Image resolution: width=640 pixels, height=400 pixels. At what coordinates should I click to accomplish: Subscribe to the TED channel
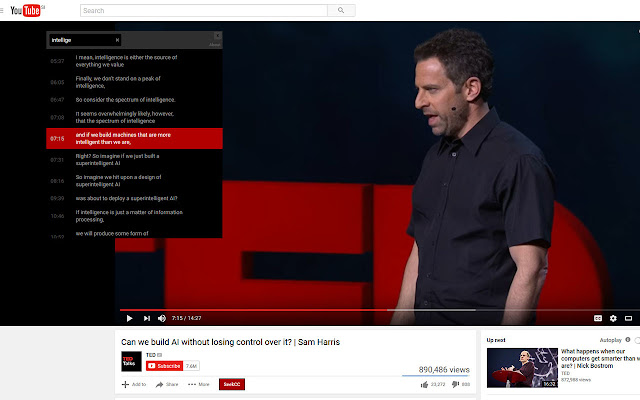pyautogui.click(x=164, y=366)
